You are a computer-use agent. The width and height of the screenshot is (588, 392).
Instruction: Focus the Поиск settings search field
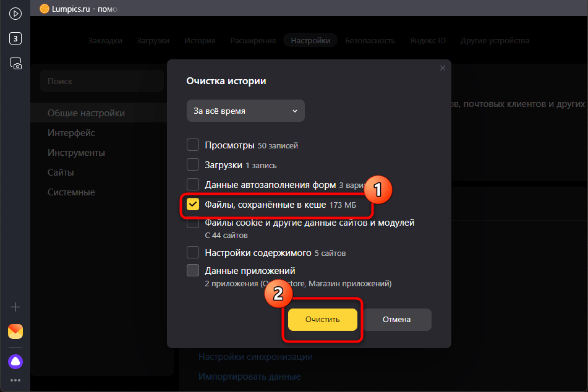coord(102,81)
